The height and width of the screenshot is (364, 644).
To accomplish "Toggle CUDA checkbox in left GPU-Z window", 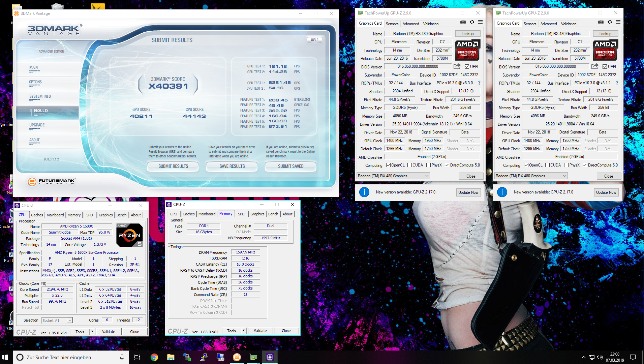I will tap(409, 165).
